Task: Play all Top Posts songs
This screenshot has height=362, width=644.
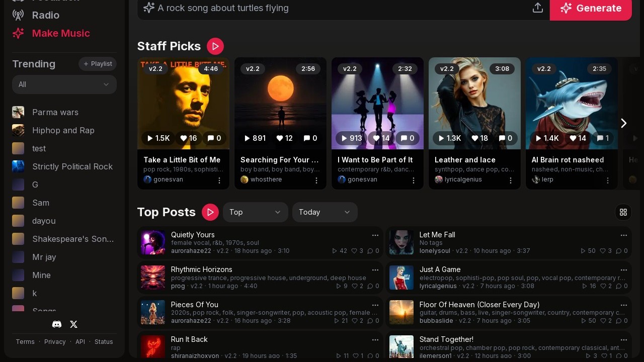Action: click(x=210, y=212)
